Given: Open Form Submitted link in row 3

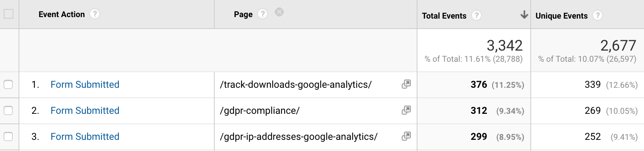Looking at the screenshot, I should click(85, 136).
